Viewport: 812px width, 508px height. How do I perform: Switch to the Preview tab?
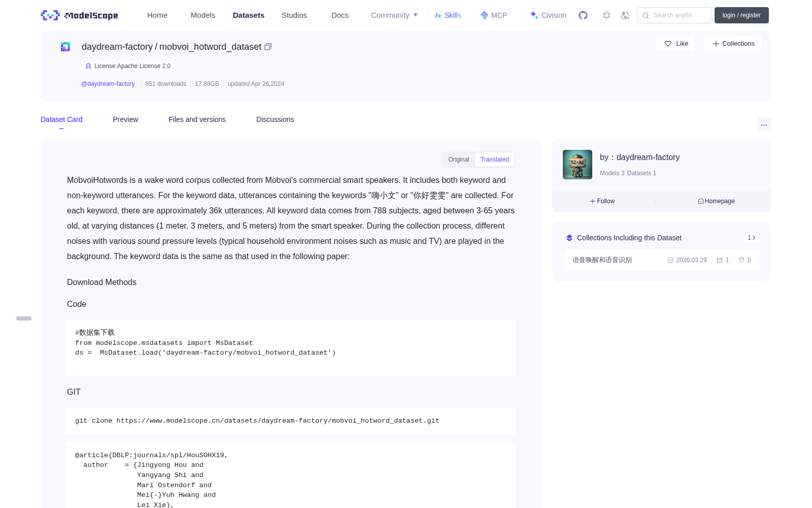(x=125, y=119)
